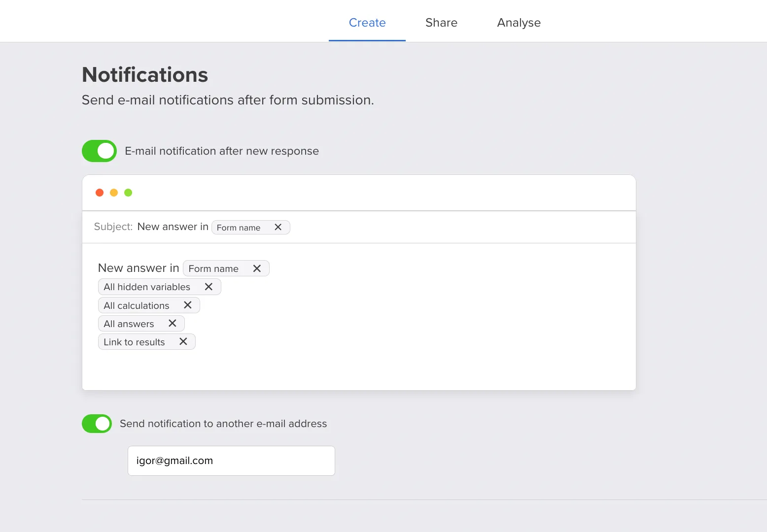
Task: Click the green dot in the email preview header
Action: pyautogui.click(x=128, y=192)
